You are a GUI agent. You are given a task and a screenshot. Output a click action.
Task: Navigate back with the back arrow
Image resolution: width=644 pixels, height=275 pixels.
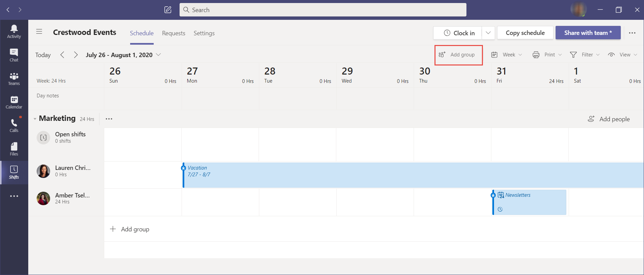8,10
